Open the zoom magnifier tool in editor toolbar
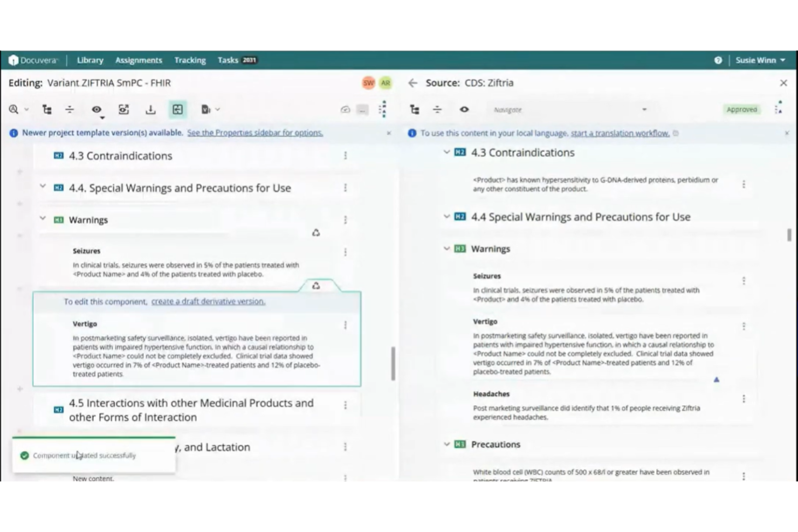Screen dimensions: 798x532 (13, 109)
